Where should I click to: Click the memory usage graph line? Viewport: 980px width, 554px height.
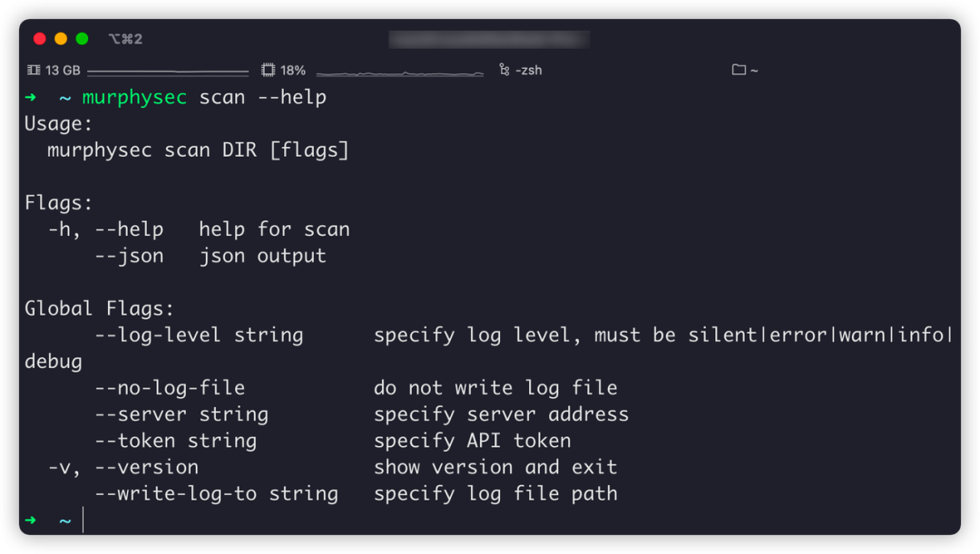point(168,72)
